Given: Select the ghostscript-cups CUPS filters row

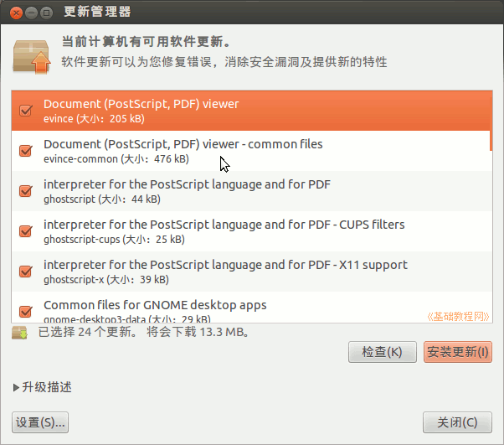Looking at the screenshot, I should 251,231.
